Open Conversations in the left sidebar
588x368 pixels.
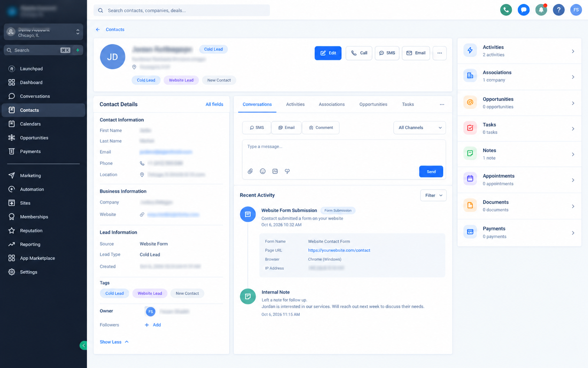point(43,96)
